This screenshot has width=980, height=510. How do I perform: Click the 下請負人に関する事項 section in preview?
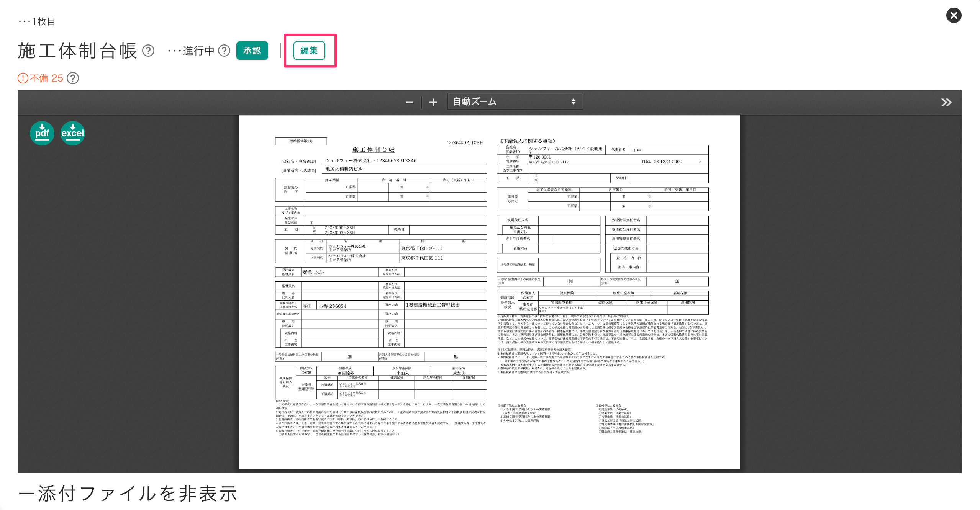pyautogui.click(x=528, y=141)
